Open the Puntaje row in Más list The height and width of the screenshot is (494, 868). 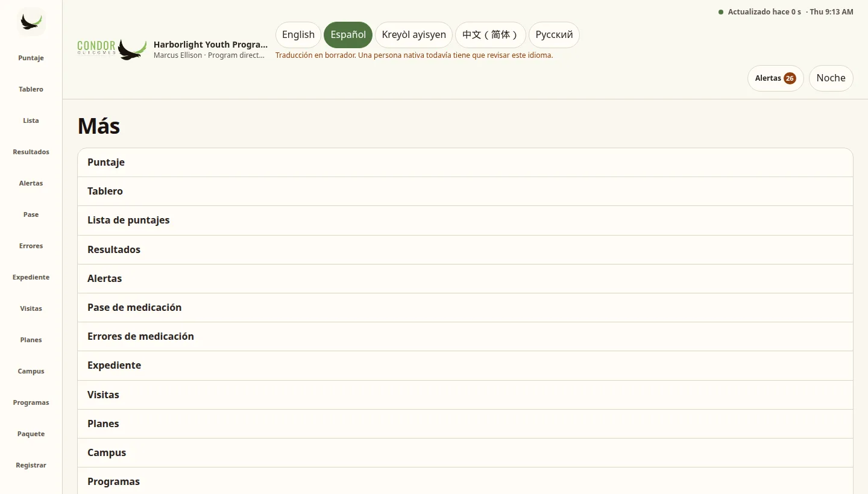[465, 163]
